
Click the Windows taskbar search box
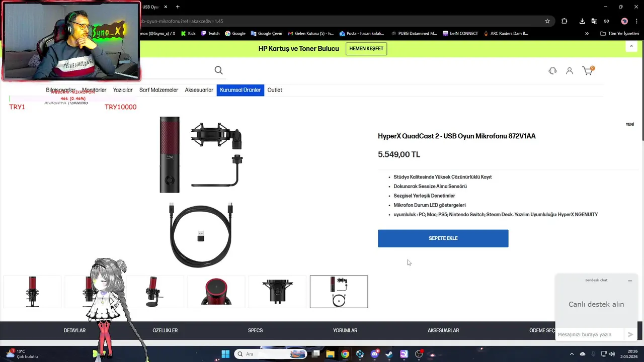[x=271, y=354]
